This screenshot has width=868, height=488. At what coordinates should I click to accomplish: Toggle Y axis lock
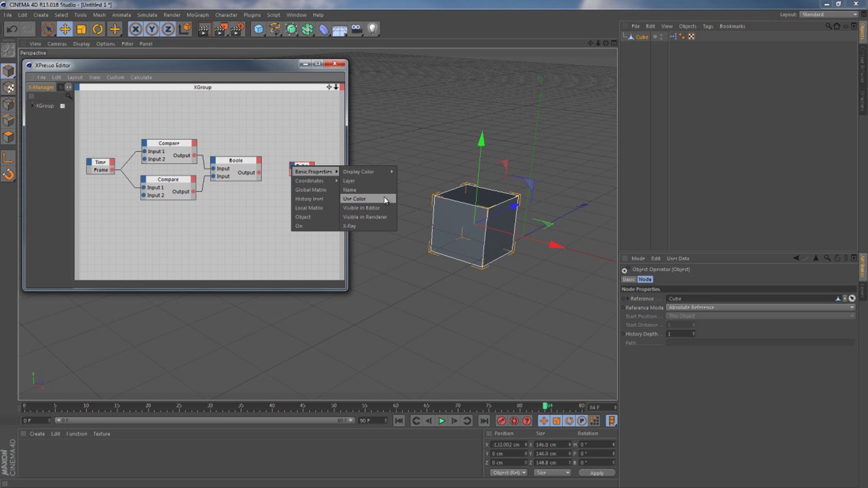coord(152,29)
